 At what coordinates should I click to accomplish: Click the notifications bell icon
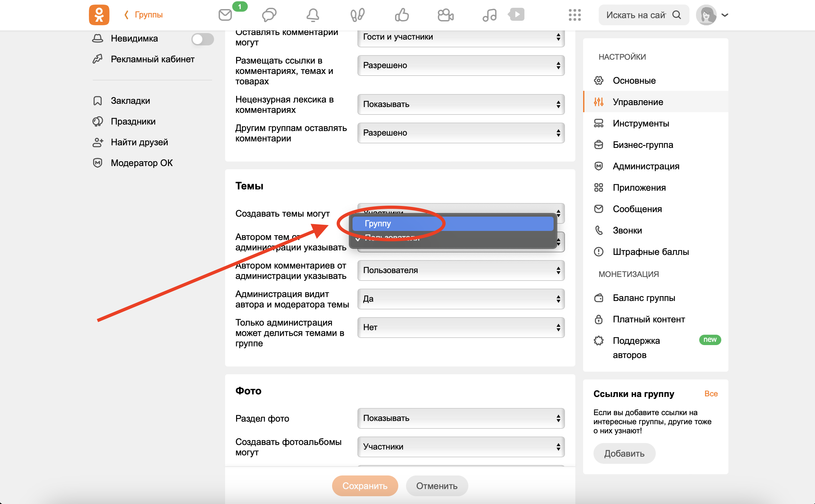tap(312, 15)
